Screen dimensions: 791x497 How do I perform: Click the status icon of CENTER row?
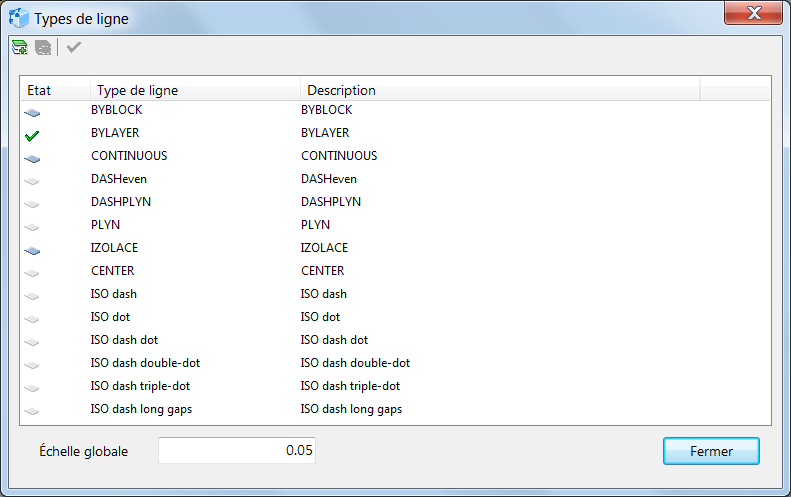coord(32,273)
